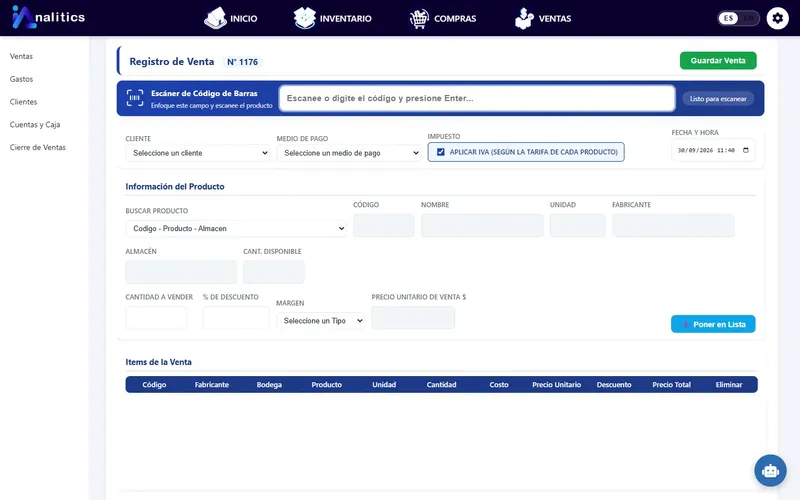Select Ventas in the sidebar

21,56
